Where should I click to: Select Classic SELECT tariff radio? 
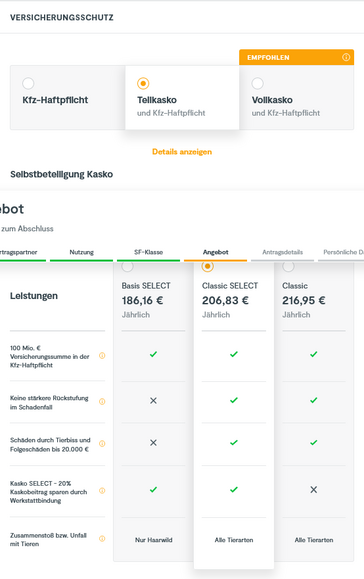coord(207,266)
